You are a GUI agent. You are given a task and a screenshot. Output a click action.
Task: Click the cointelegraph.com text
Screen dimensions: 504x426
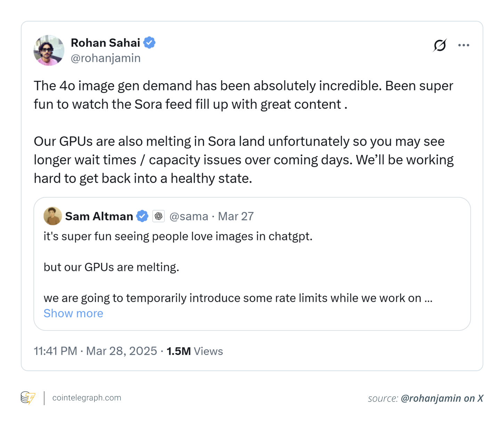click(87, 398)
